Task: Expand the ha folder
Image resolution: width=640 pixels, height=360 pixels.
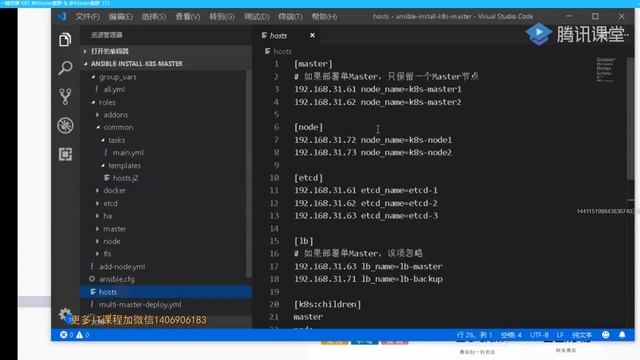Action: tap(98, 216)
